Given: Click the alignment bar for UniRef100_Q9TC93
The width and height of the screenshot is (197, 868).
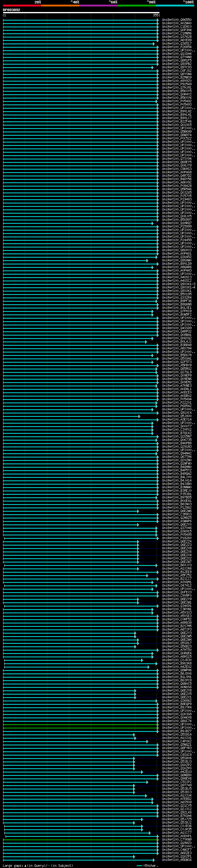Looking at the screenshot, I should click(x=78, y=67).
